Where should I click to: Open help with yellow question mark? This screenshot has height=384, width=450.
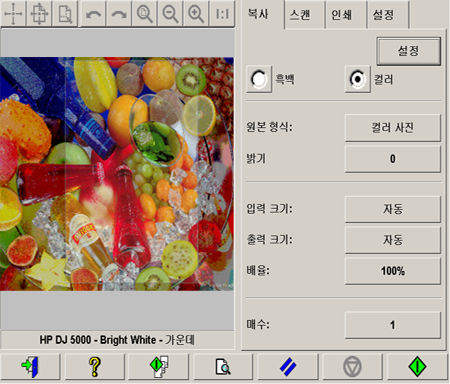click(x=94, y=367)
